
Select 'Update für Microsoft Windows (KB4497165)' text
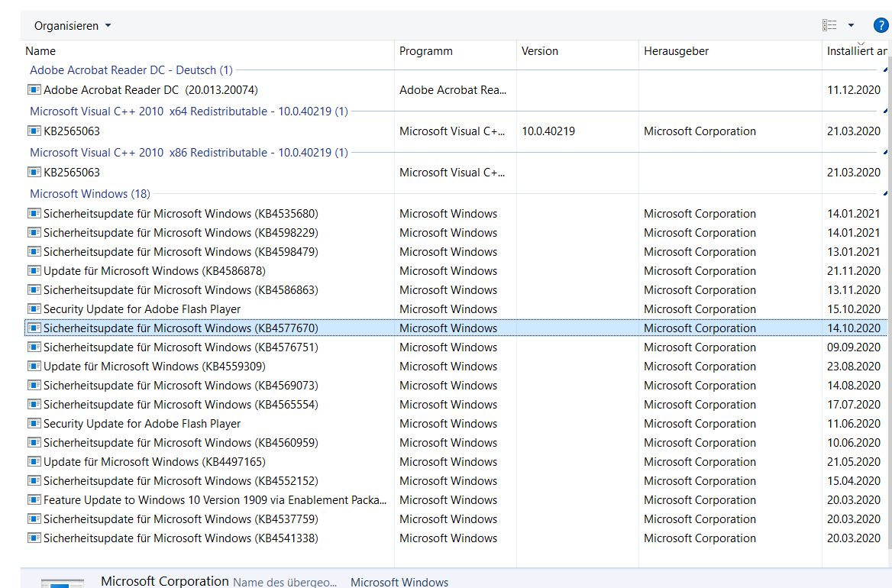(155, 462)
